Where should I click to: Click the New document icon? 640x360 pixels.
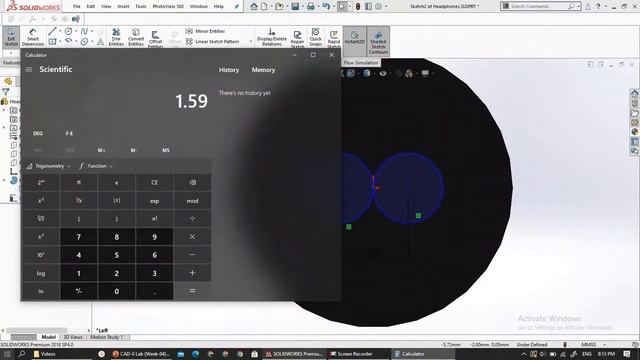click(x=264, y=6)
